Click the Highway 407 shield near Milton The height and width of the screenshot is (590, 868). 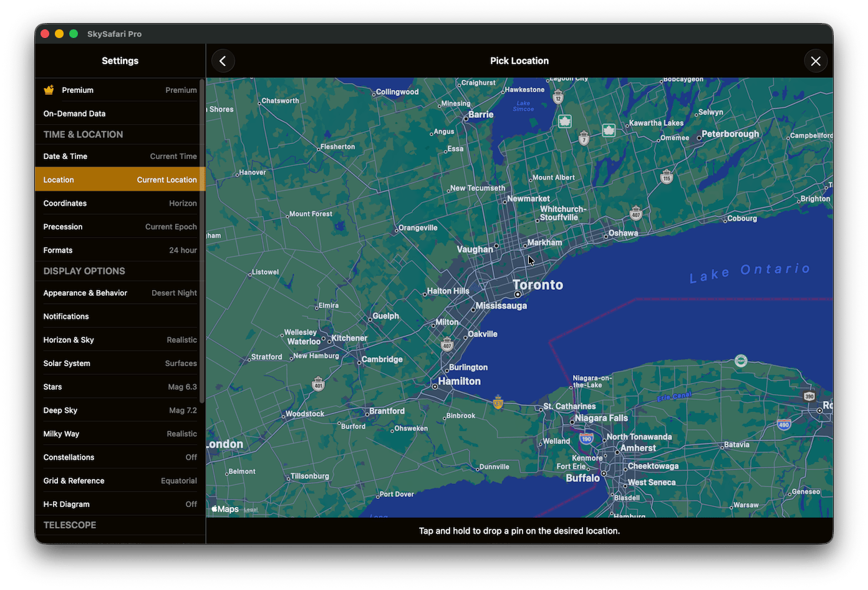(447, 344)
